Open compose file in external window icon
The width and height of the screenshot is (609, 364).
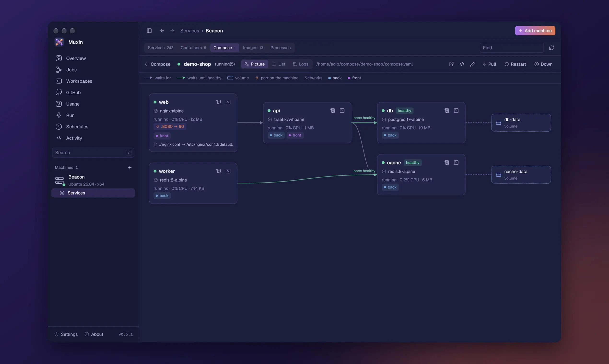(x=451, y=64)
